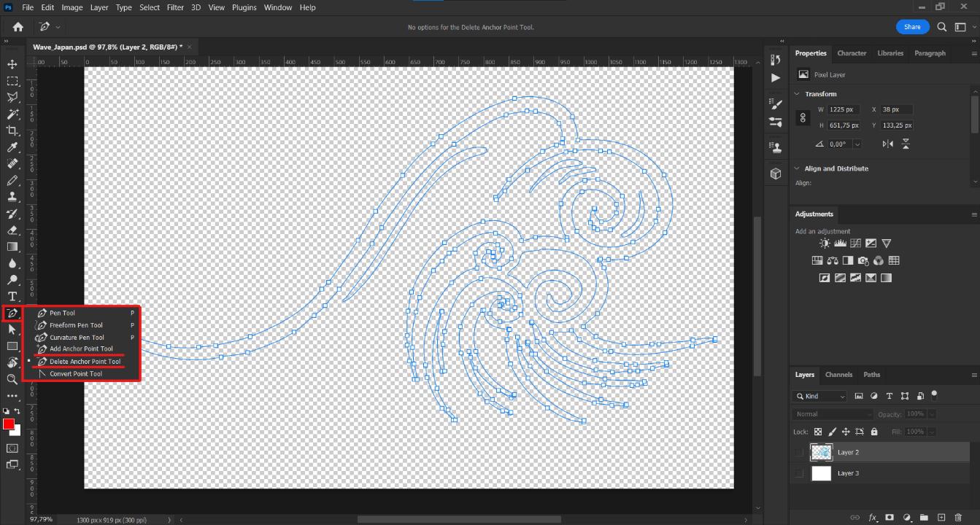Select the Horizontal Type tool
This screenshot has height=525, width=980.
click(12, 296)
